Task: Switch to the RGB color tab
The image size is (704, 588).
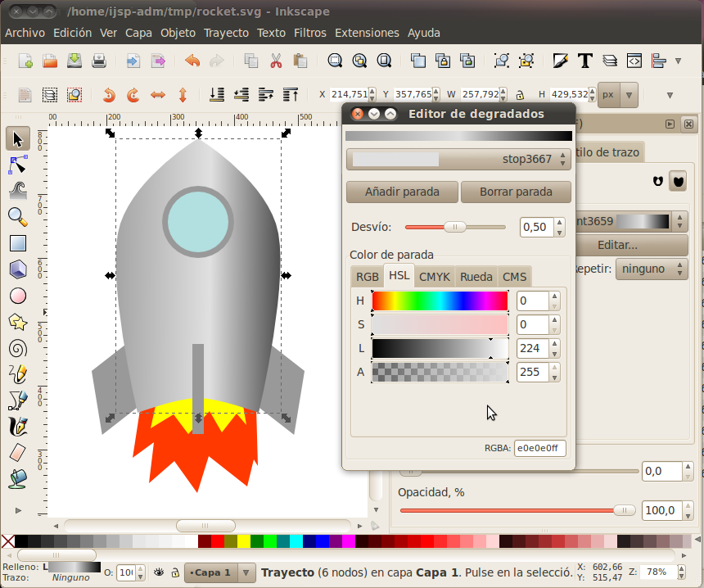Action: coord(368,277)
